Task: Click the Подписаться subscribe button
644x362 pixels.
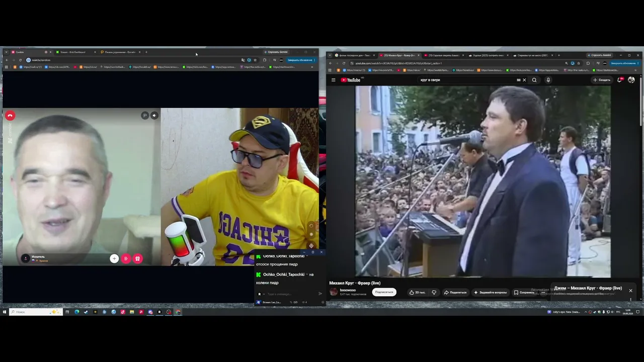Action: click(x=384, y=292)
